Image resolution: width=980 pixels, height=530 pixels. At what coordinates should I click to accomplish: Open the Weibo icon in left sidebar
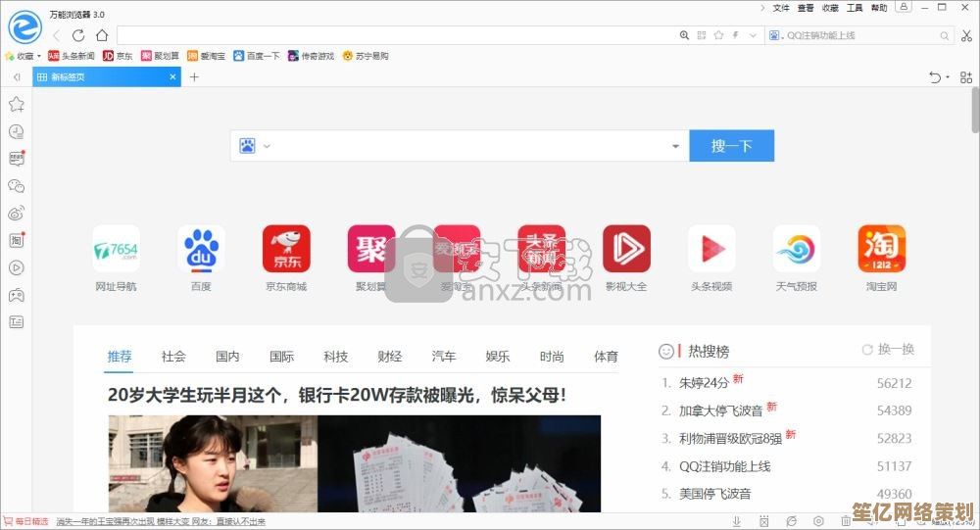[17, 213]
